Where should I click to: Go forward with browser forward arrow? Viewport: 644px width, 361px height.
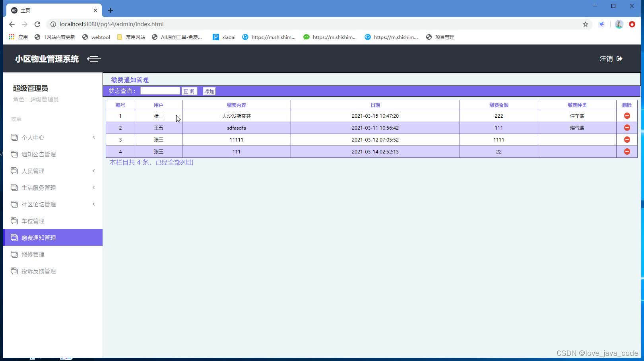click(25, 24)
